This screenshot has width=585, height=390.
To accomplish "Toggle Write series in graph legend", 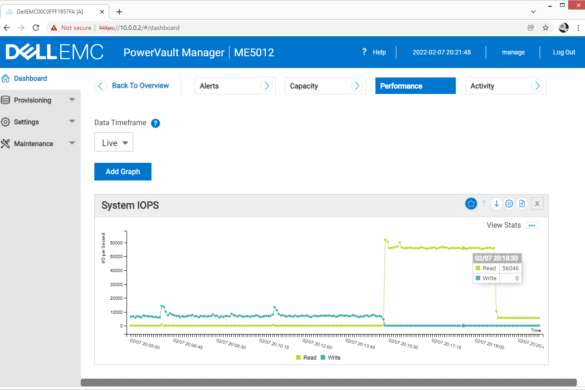I will pos(331,358).
